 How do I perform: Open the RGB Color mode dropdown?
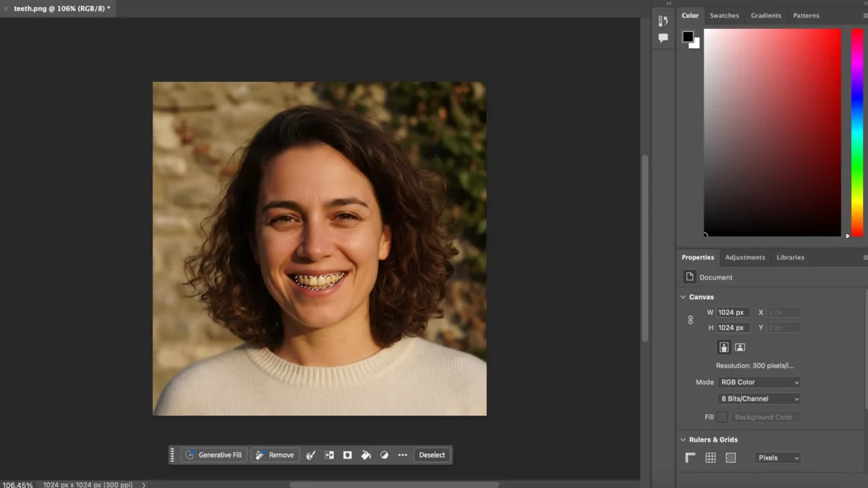click(759, 382)
